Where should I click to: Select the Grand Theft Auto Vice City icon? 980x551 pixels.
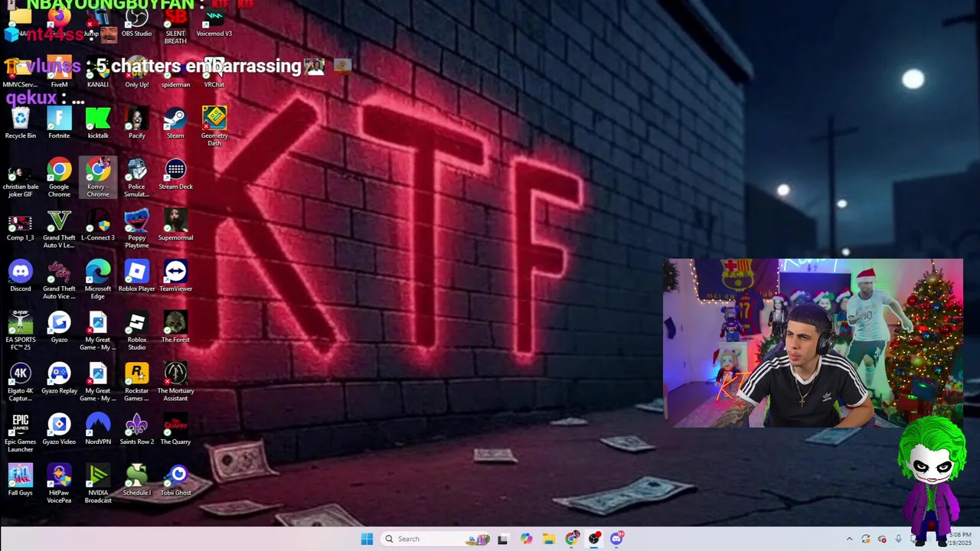pos(59,280)
